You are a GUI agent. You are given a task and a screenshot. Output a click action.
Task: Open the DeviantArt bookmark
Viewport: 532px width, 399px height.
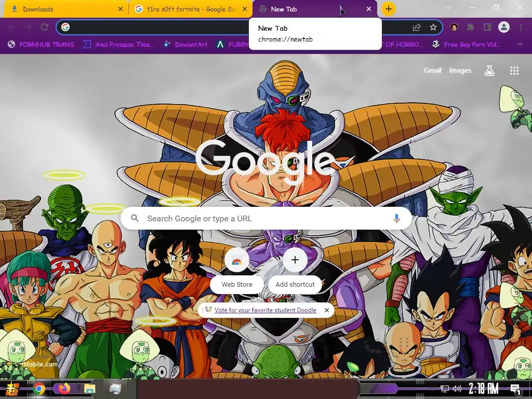(x=185, y=45)
